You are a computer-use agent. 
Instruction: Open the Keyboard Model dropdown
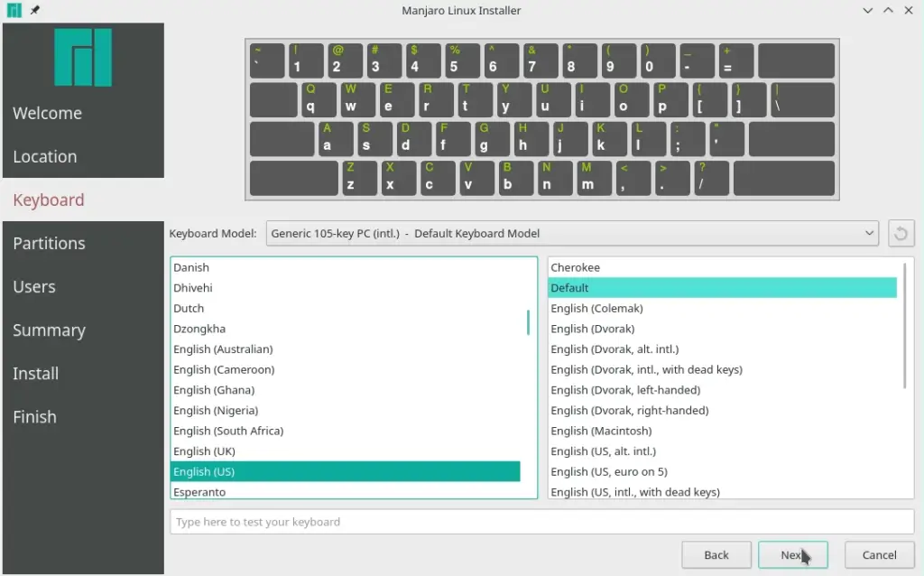[x=572, y=234]
